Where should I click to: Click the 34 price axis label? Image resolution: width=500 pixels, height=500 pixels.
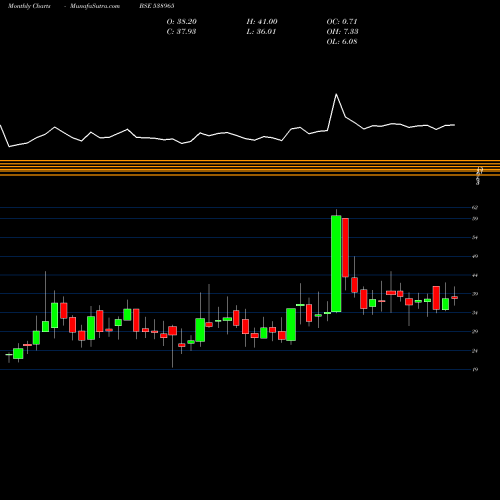pos(475,313)
